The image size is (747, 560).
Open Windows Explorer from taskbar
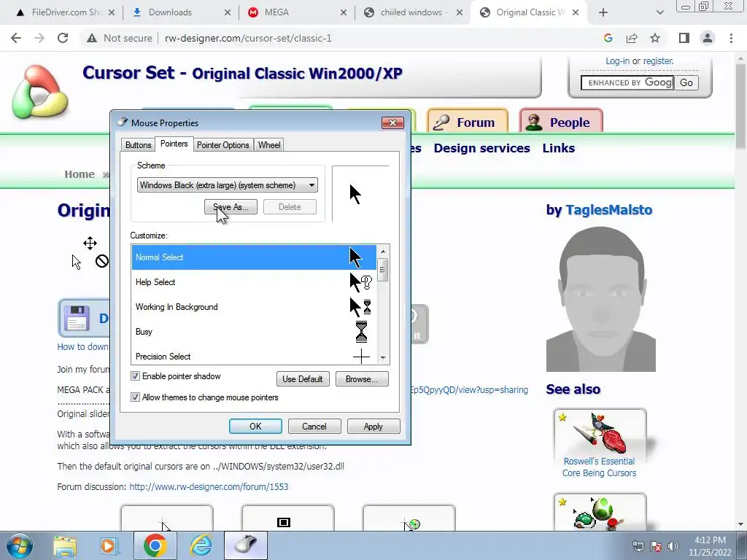[x=65, y=546]
